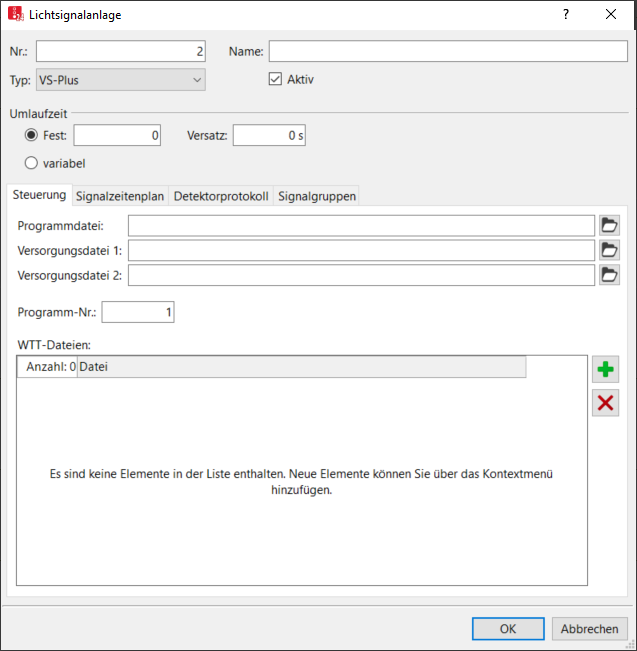Toggle the Aktiv checkbox
Image resolution: width=637 pixels, height=651 pixels.
point(275,80)
